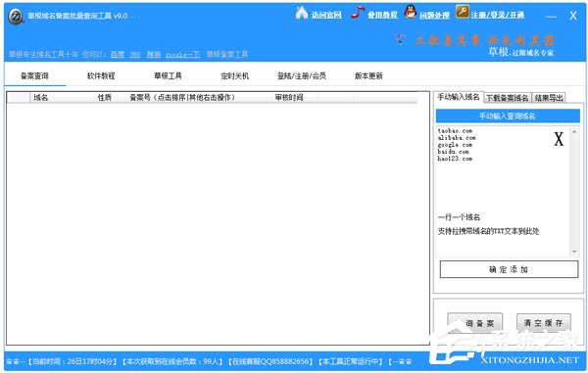Image resolution: width=588 pixels, height=373 pixels.
Task: Switch to the 定时关机 tab
Action: point(235,76)
